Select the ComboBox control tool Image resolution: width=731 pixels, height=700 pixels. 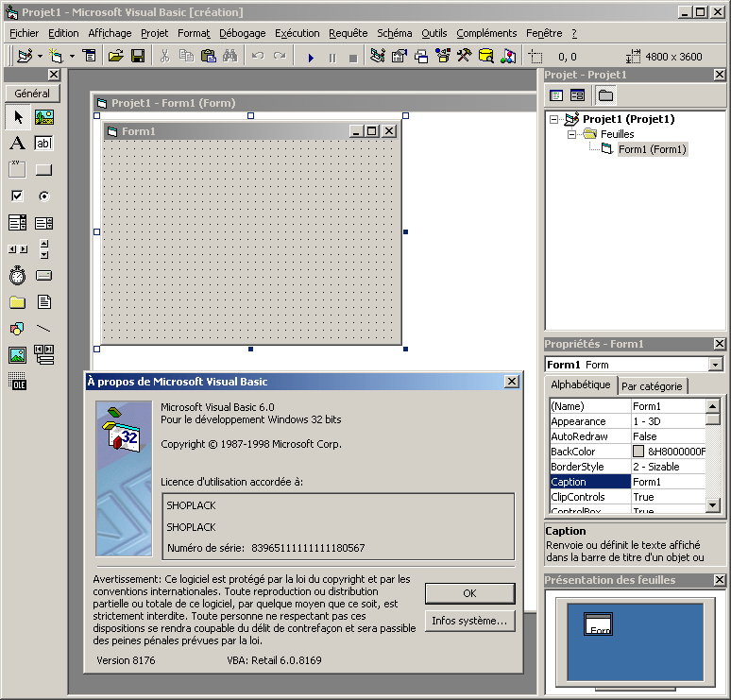(x=18, y=223)
